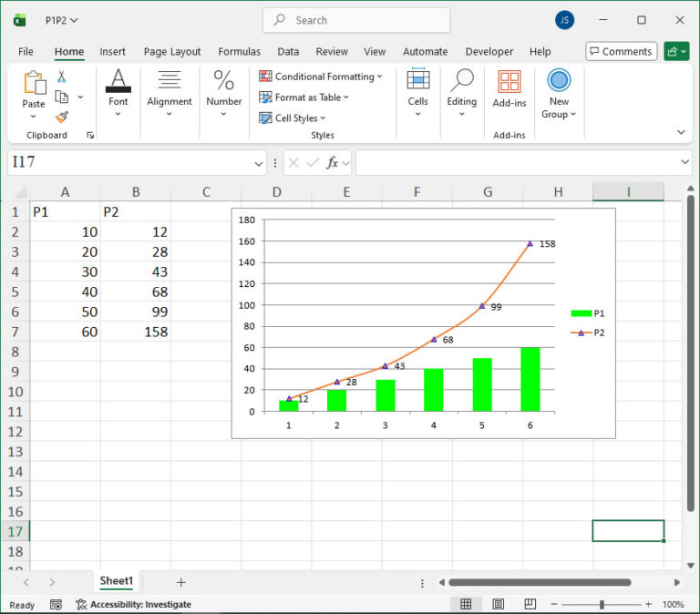
Task: Open the Editing magnifier icon
Action: 461,80
